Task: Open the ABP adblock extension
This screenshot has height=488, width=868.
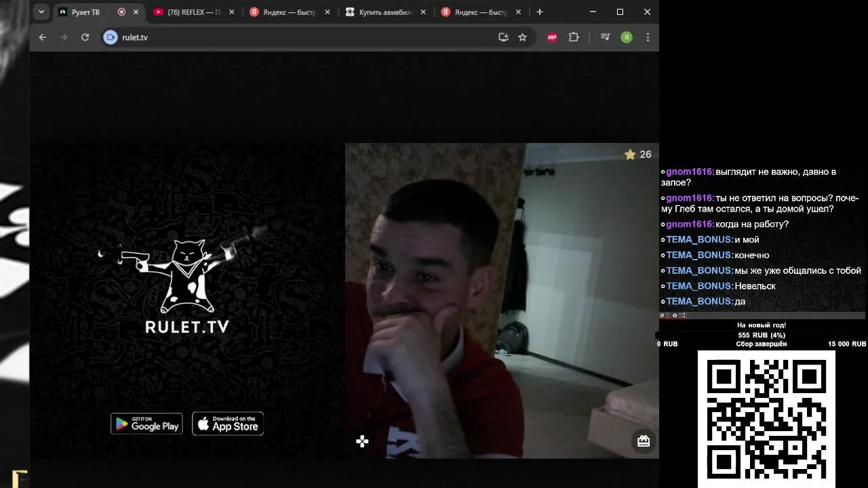Action: tap(552, 37)
